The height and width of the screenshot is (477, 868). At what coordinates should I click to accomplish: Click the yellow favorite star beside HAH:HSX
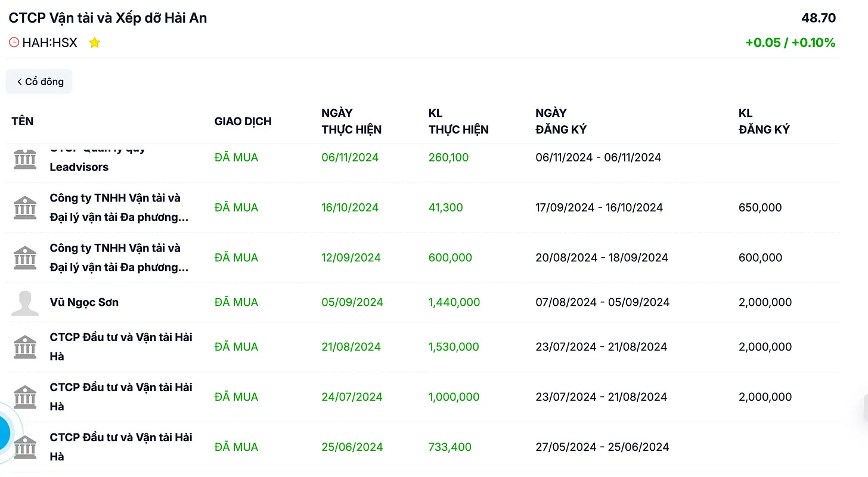[94, 43]
